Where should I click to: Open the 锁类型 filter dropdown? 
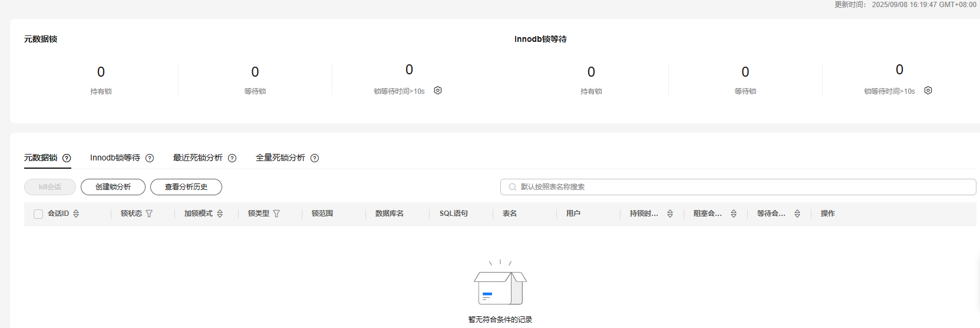[276, 214]
